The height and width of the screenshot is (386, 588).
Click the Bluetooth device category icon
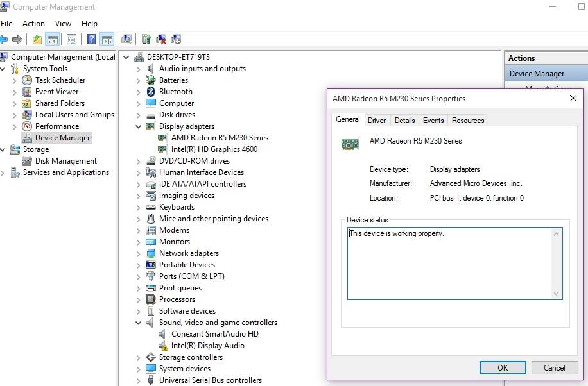151,92
